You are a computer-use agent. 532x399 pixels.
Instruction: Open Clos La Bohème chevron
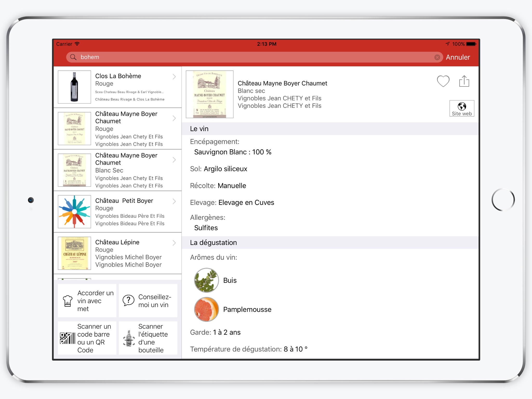point(174,77)
